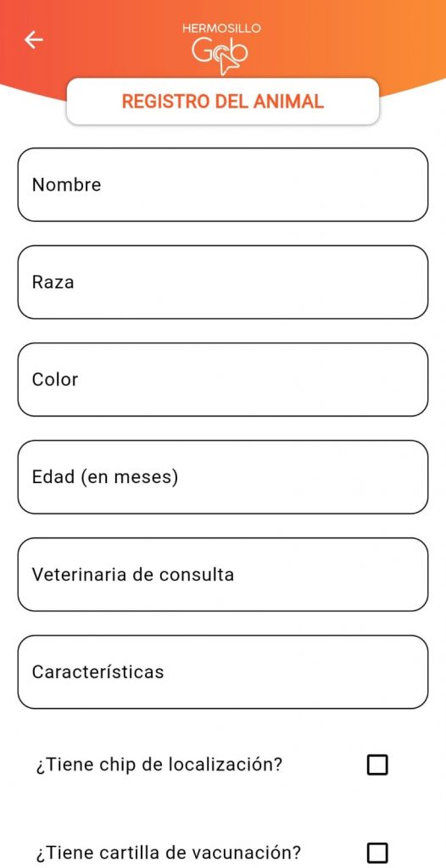This screenshot has width=446, height=868.
Task: Open the Características input box
Action: 223,672
